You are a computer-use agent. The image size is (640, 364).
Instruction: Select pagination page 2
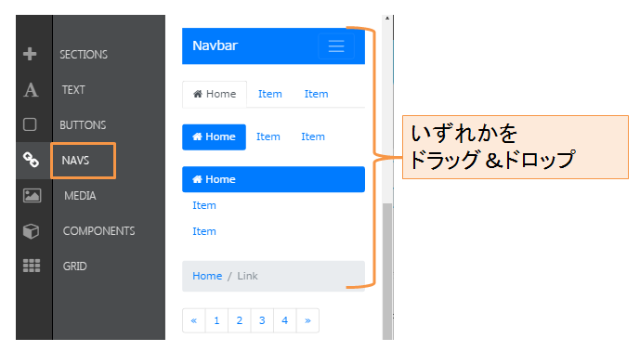[240, 320]
